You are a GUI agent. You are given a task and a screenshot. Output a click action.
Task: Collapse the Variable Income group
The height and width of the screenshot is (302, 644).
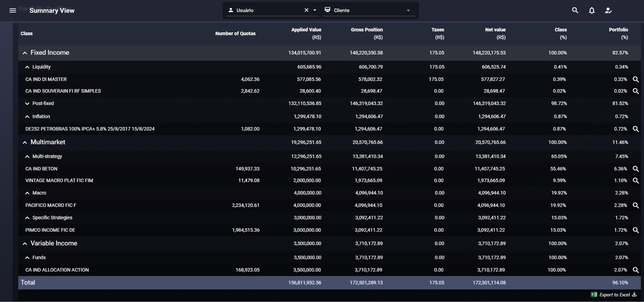(25, 243)
